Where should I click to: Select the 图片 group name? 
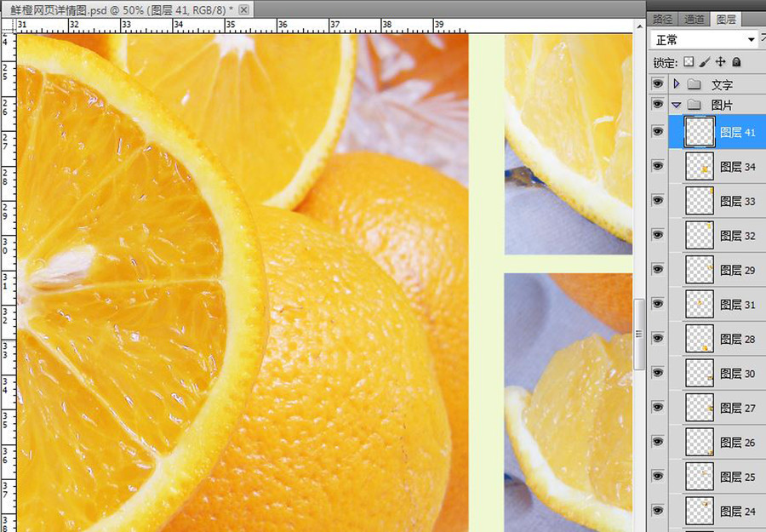[722, 105]
